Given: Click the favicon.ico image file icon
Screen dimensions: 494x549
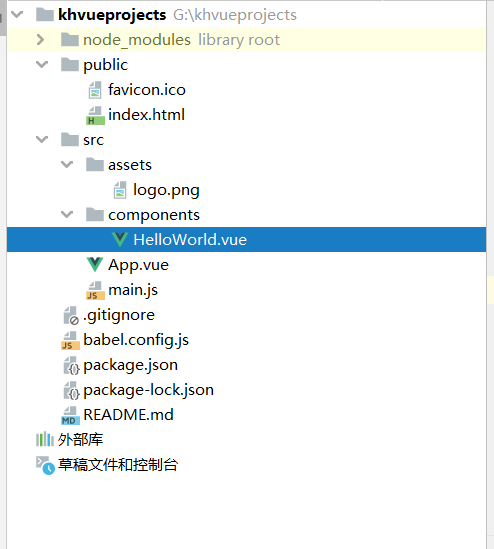Looking at the screenshot, I should pyautogui.click(x=95, y=90).
